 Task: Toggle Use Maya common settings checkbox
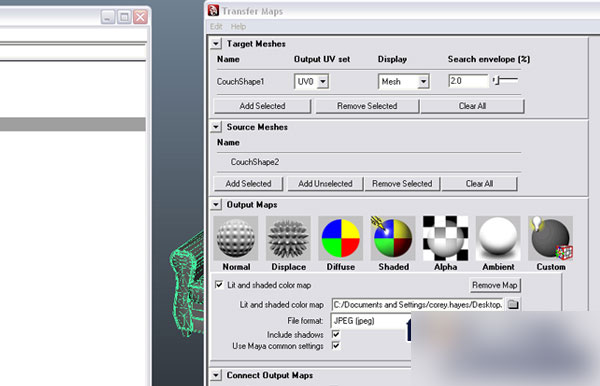coord(336,346)
